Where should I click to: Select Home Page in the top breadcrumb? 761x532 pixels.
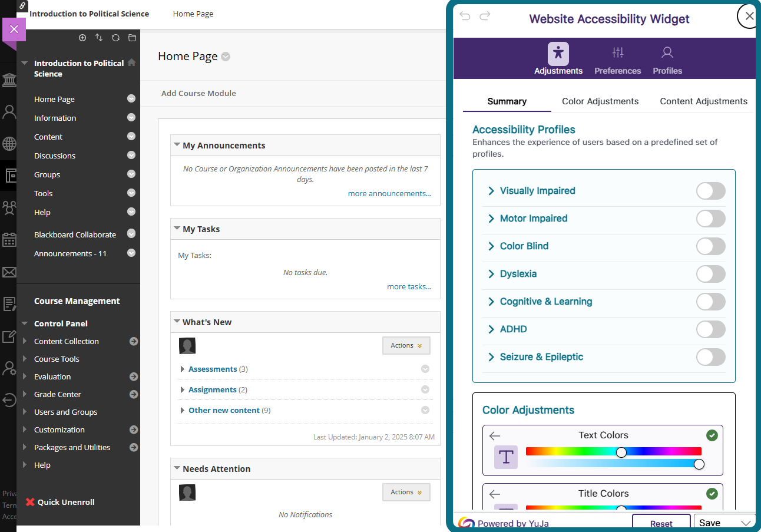[x=193, y=14]
